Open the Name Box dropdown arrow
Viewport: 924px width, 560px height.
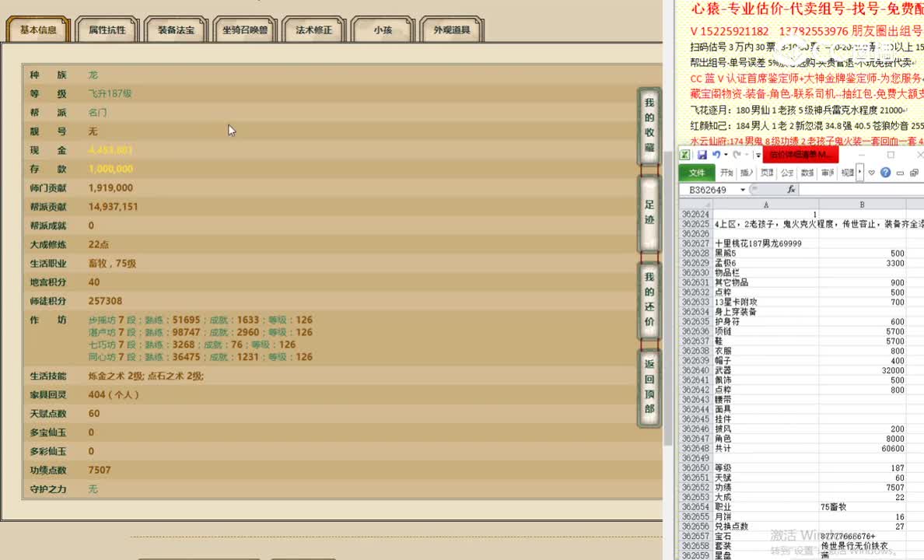tap(743, 190)
